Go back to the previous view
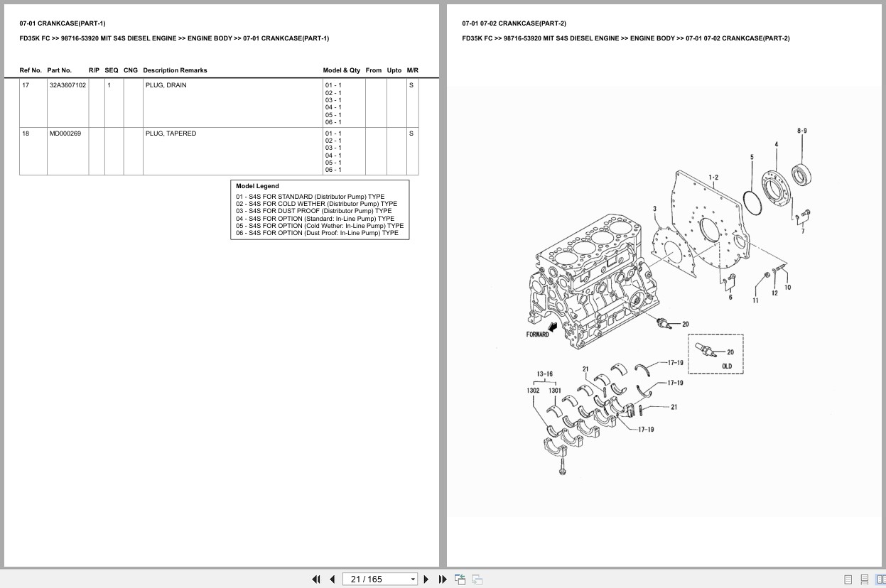Viewport: 886px width, 588px height. (460, 579)
